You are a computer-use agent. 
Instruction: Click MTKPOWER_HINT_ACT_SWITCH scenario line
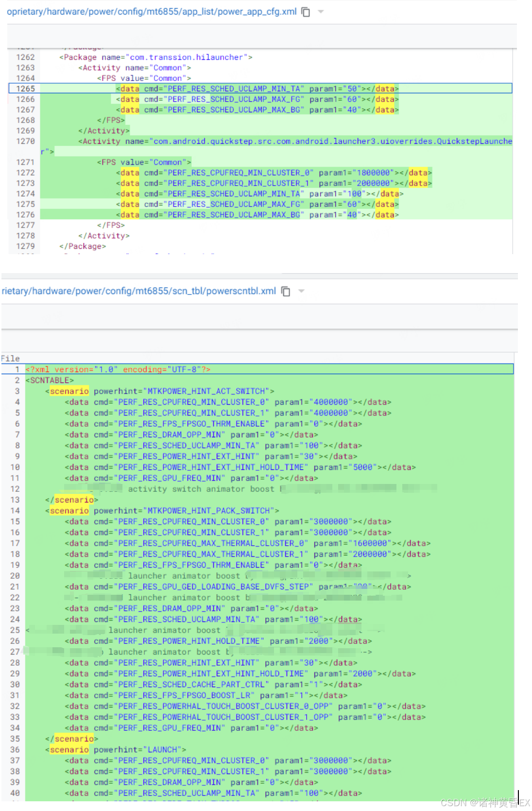pyautogui.click(x=160, y=391)
